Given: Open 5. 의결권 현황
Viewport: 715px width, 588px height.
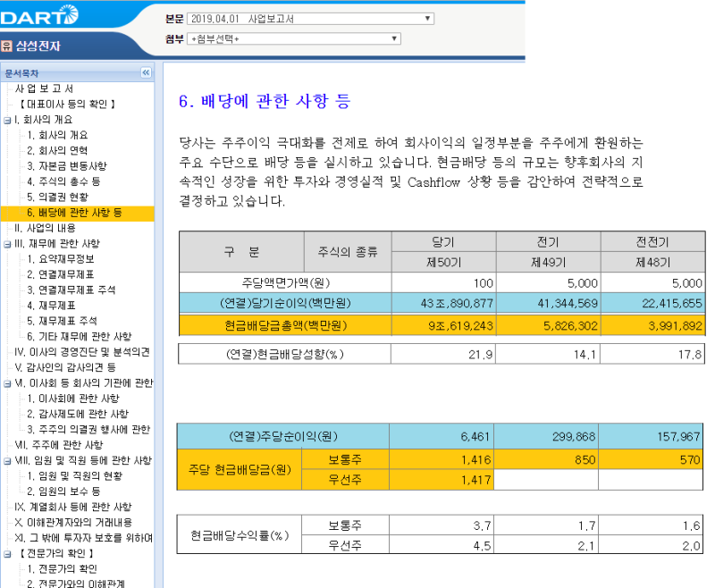Looking at the screenshot, I should pos(57,197).
